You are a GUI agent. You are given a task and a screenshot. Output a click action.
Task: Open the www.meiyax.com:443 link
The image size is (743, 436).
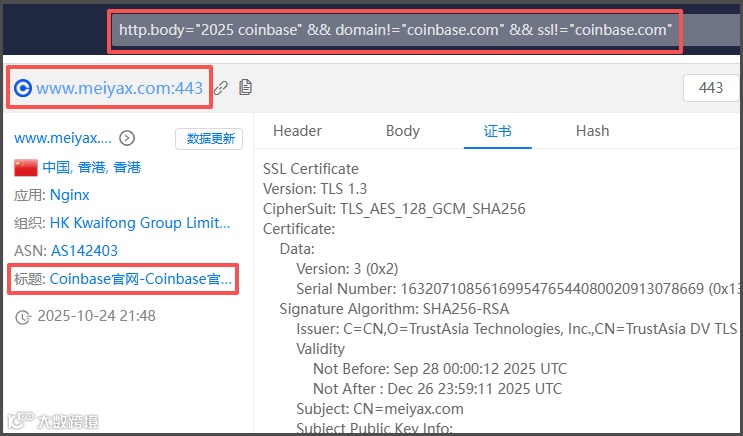tap(119, 88)
